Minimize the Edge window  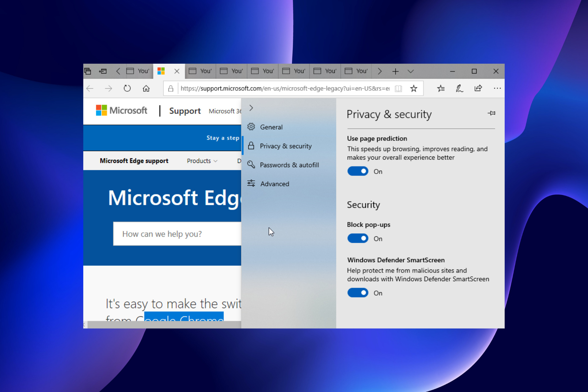click(x=452, y=71)
